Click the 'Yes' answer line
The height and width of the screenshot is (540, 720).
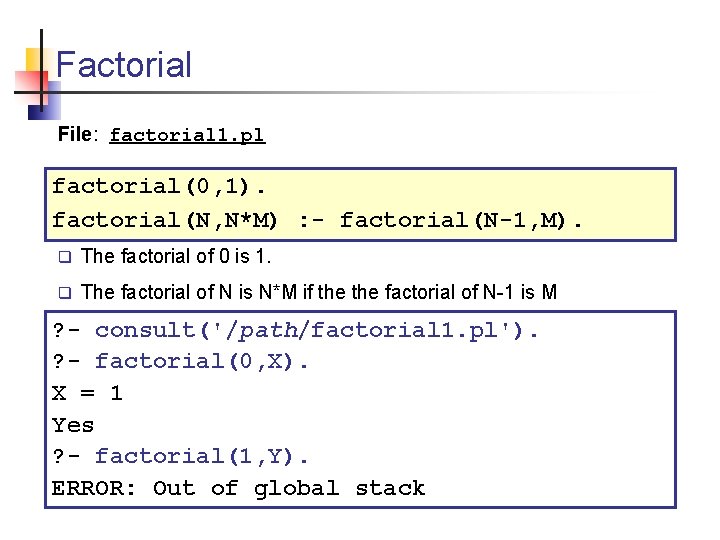tap(73, 425)
